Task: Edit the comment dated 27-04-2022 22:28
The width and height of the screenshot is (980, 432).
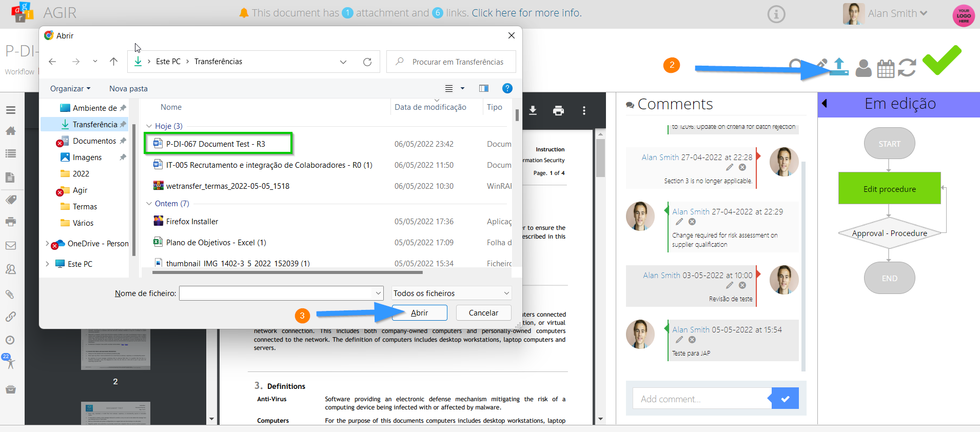Action: 730,167
